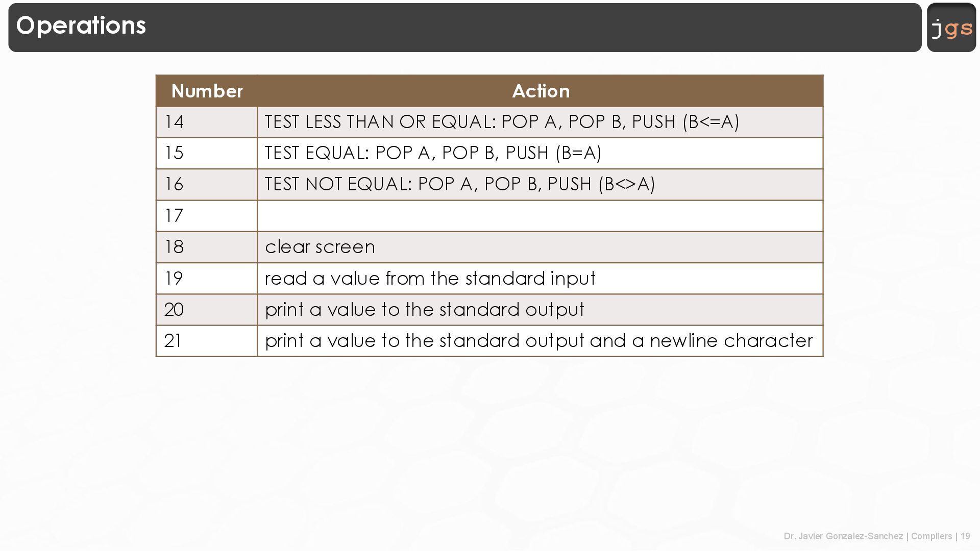980x551 pixels.
Task: Select the TEST LESS THAN OR EQUAL action
Action: coord(502,122)
